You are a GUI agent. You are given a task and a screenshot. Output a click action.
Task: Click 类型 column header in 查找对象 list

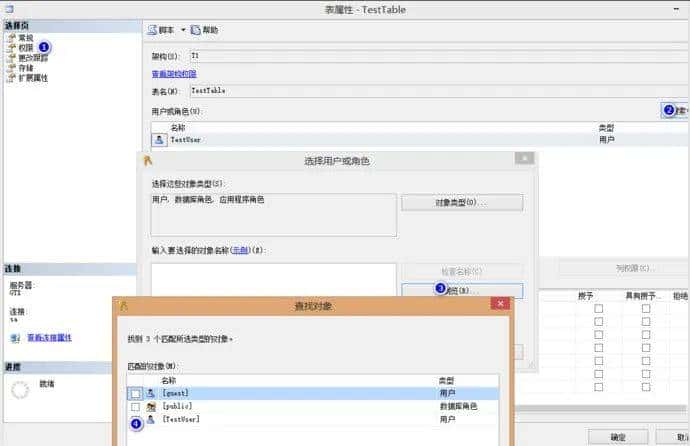pyautogui.click(x=446, y=380)
